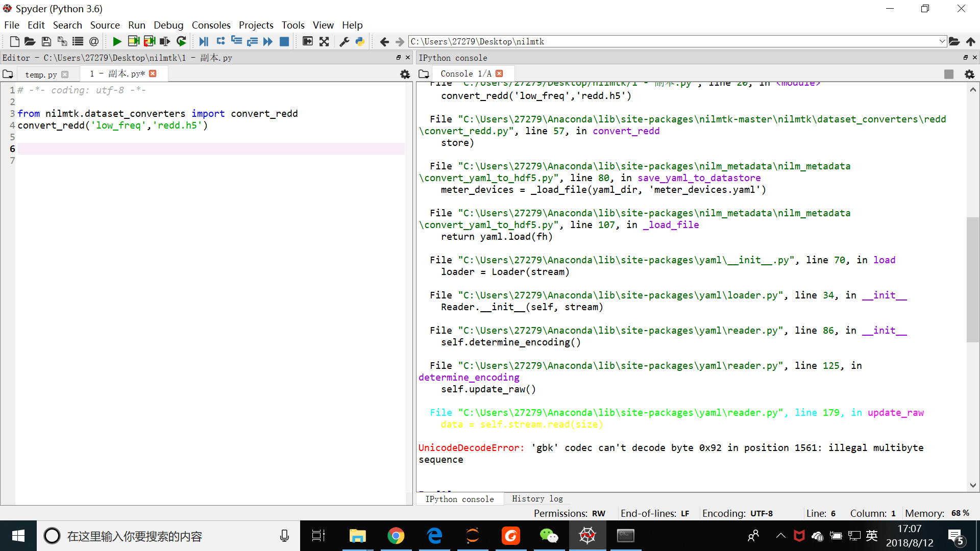Run the current file
This screenshot has height=551, width=980.
116,41
